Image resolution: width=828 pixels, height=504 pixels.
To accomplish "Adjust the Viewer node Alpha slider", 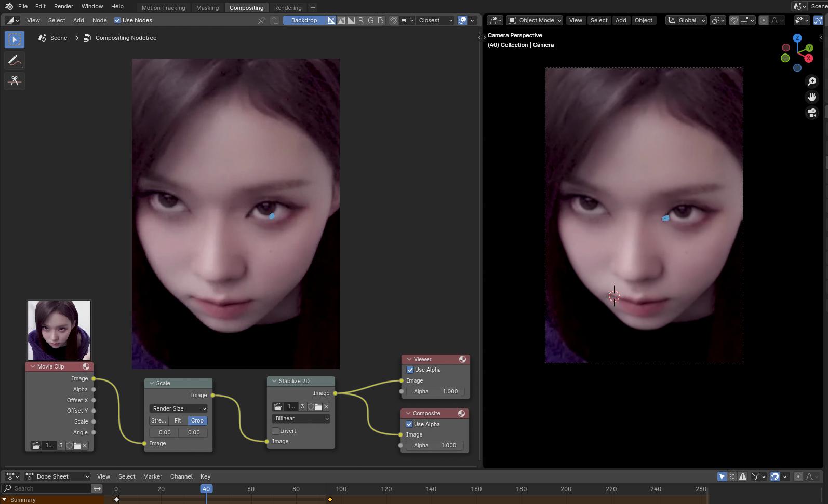I will (435, 391).
